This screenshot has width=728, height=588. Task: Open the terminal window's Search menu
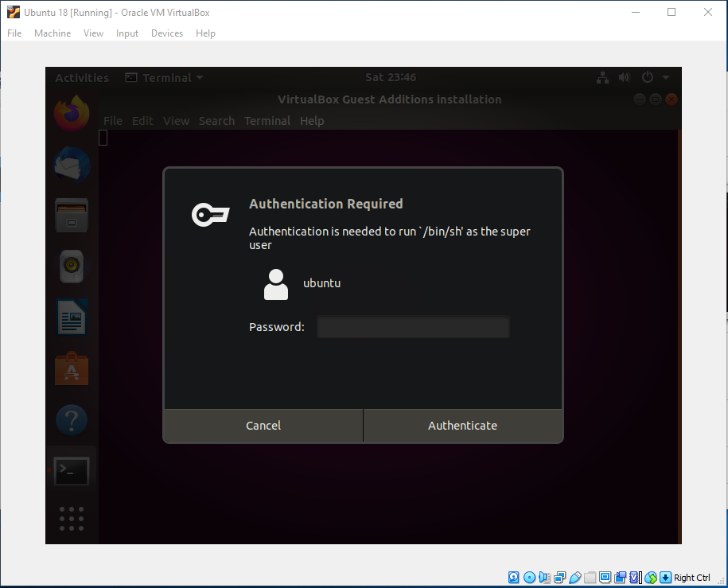(217, 121)
